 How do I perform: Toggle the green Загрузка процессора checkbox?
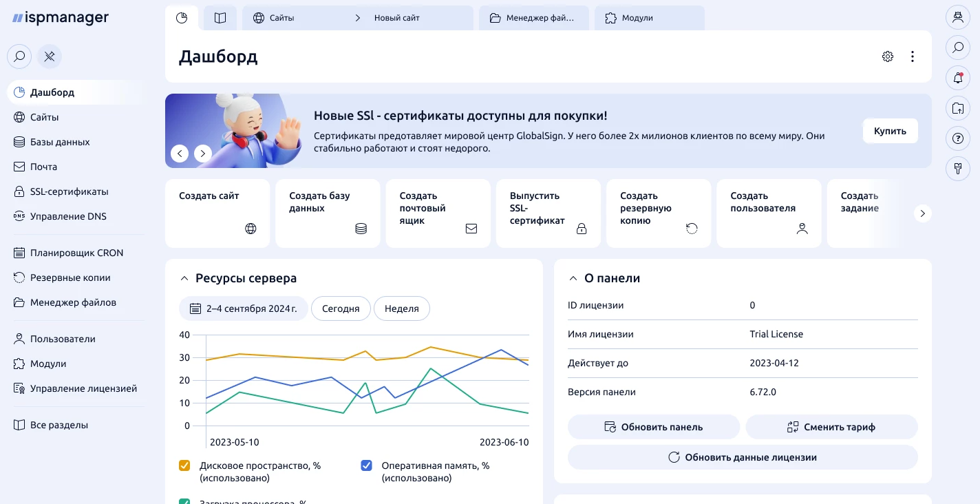click(x=184, y=501)
